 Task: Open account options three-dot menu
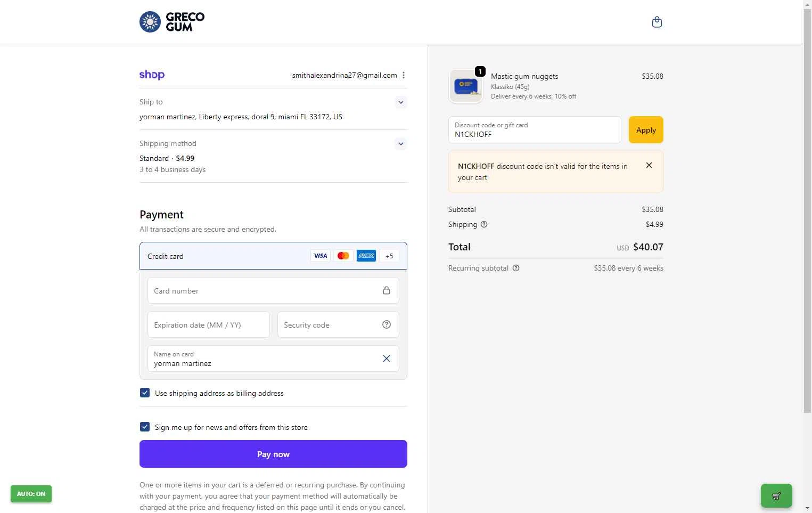tap(404, 75)
